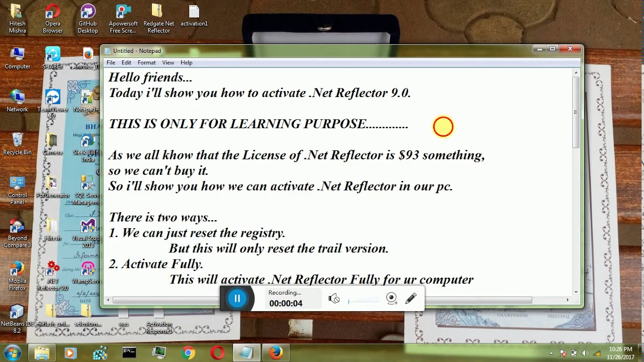This screenshot has height=362, width=644.
Task: Select PdfGenerator desktop icon
Action: [52, 187]
